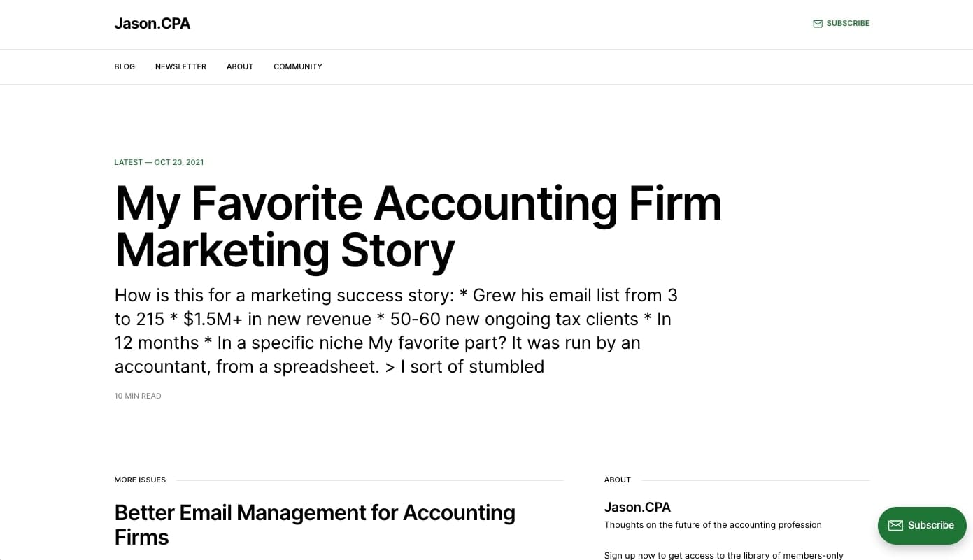The width and height of the screenshot is (973, 560).
Task: Open 'Better Email Management for Accounting Firms'
Action: pos(315,524)
